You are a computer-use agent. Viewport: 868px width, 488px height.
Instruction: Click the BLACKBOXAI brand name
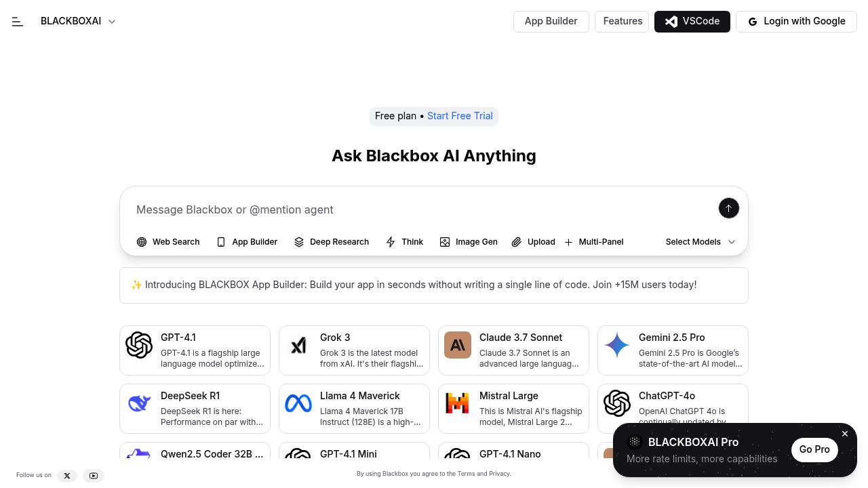coord(71,22)
